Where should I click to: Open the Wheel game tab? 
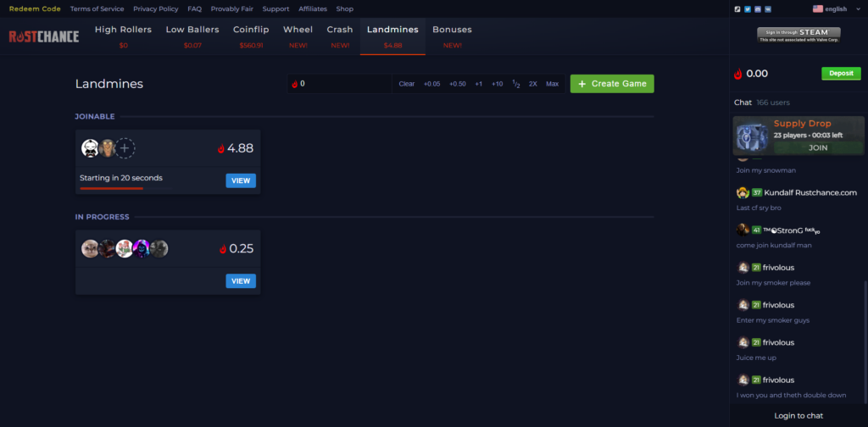[298, 36]
